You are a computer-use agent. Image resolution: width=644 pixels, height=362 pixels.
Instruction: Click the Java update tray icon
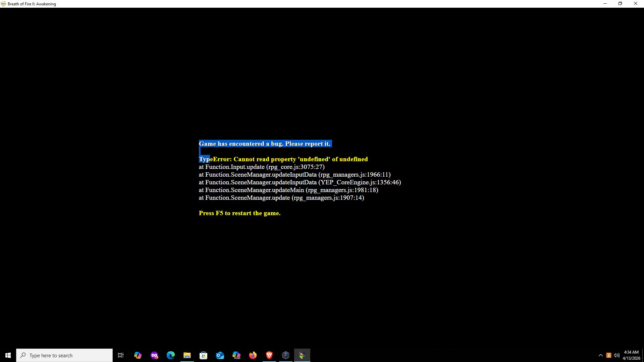(x=609, y=355)
